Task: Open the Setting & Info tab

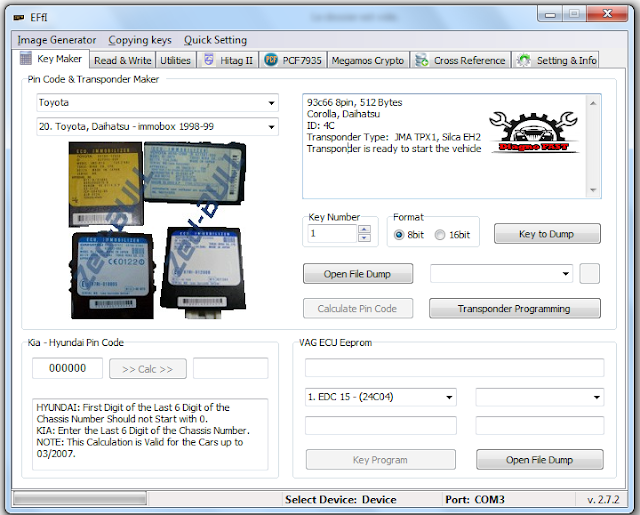Action: click(x=556, y=60)
